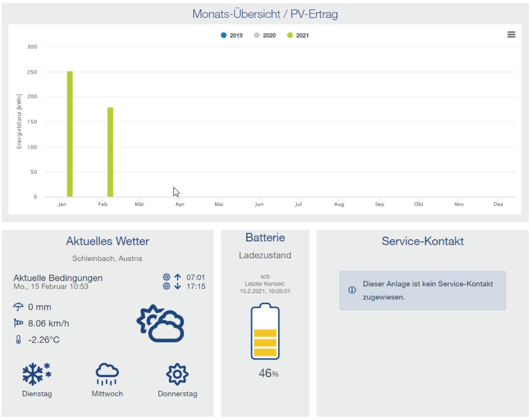Viewport: 532px width, 420px height.
Task: Click the Service-Kontakt info circle icon
Action: point(352,290)
